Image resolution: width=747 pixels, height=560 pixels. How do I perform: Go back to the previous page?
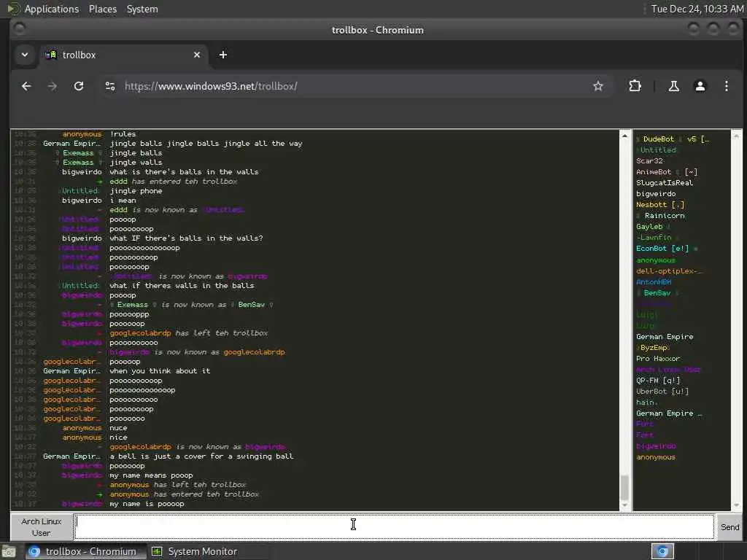[x=26, y=86]
